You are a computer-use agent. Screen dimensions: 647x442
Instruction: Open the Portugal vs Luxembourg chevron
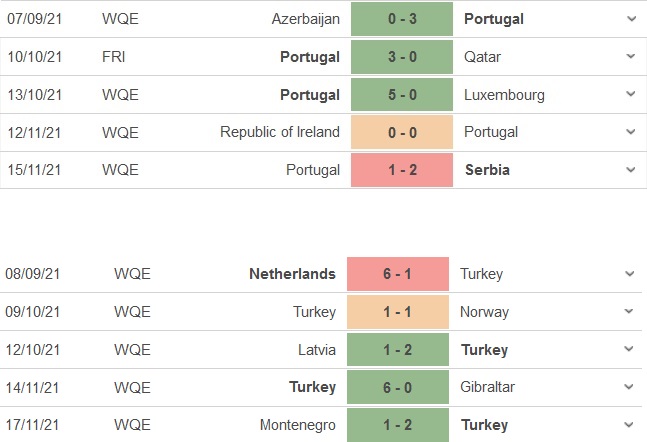pyautogui.click(x=630, y=94)
